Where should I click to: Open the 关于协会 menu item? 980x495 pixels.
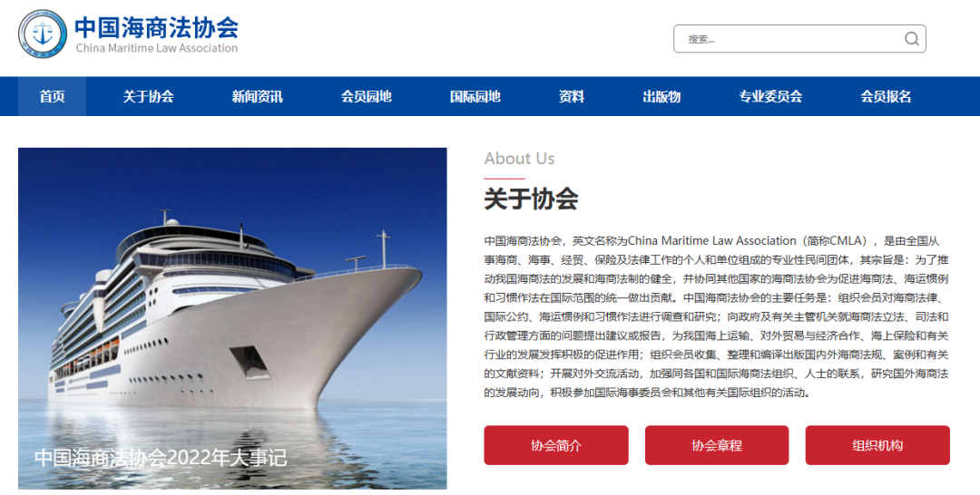click(148, 96)
